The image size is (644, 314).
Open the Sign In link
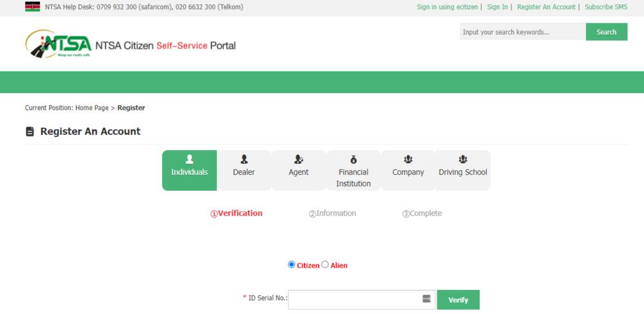tap(497, 7)
